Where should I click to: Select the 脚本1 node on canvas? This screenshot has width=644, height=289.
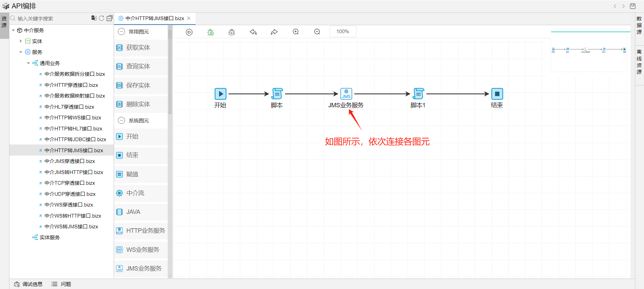pyautogui.click(x=418, y=94)
